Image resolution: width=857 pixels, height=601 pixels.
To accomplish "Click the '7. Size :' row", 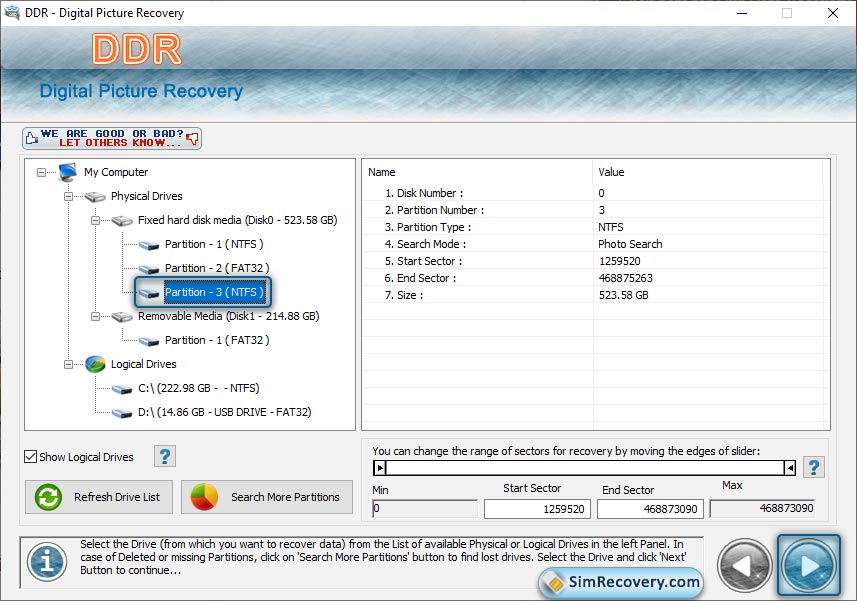I will click(x=596, y=294).
